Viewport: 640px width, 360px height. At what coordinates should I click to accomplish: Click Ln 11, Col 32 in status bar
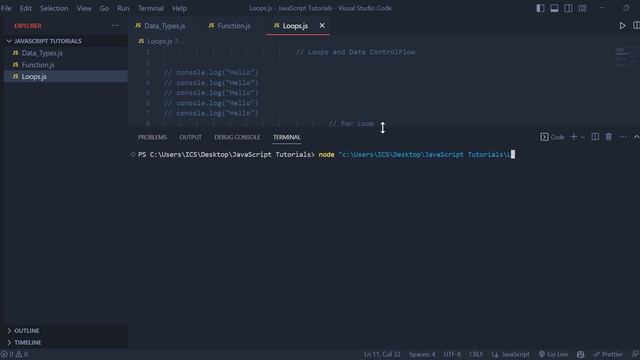(x=382, y=354)
